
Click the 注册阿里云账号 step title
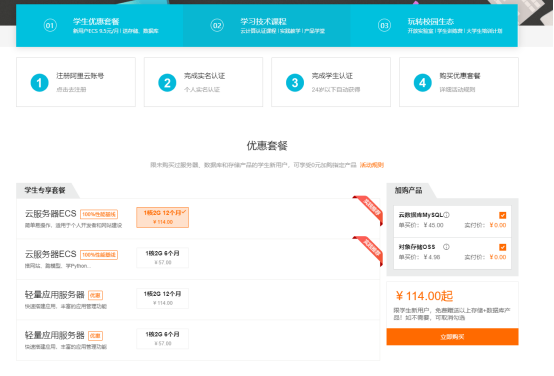click(80, 76)
